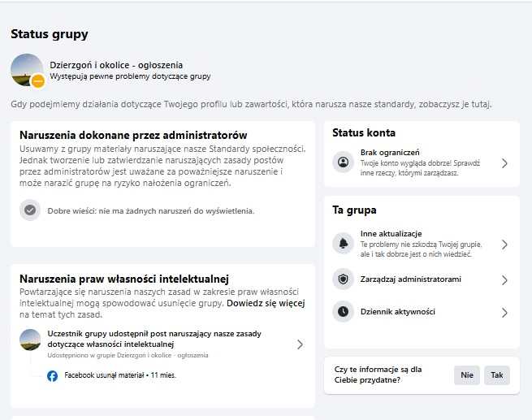Expand the Brak ograniczeń chevron arrow
The width and height of the screenshot is (532, 420).
pyautogui.click(x=504, y=163)
